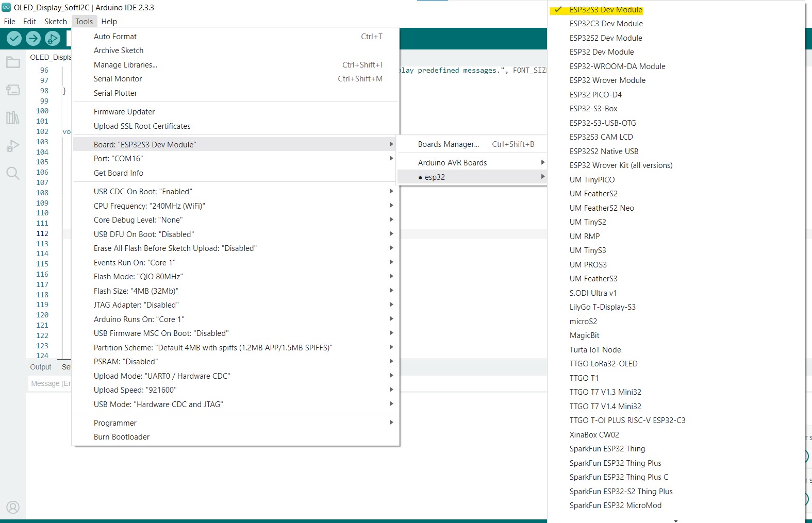This screenshot has width=812, height=523.
Task: Click the Upload arrow icon
Action: (x=34, y=38)
